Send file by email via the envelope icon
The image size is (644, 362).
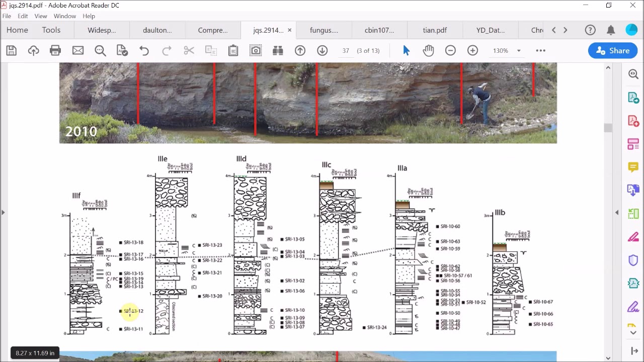(77, 50)
